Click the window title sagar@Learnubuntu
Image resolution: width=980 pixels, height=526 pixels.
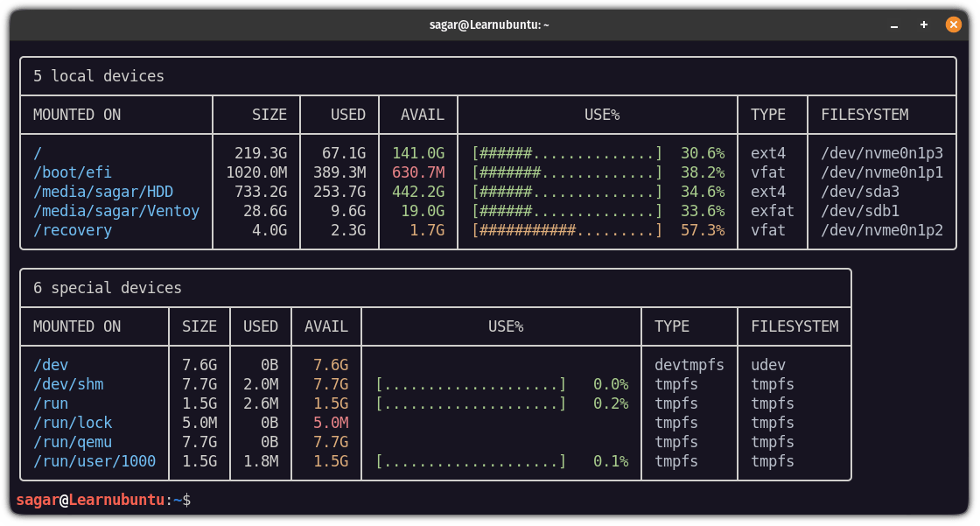(489, 25)
